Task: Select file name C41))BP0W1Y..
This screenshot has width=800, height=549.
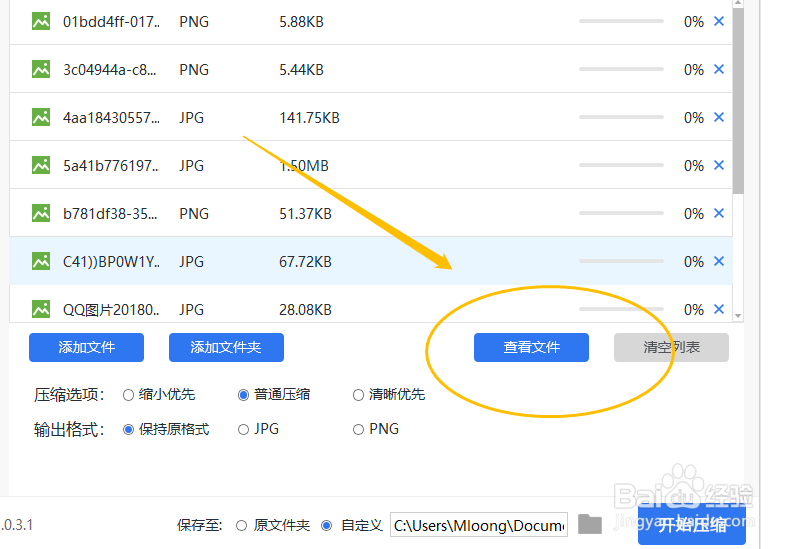Action: (x=111, y=262)
